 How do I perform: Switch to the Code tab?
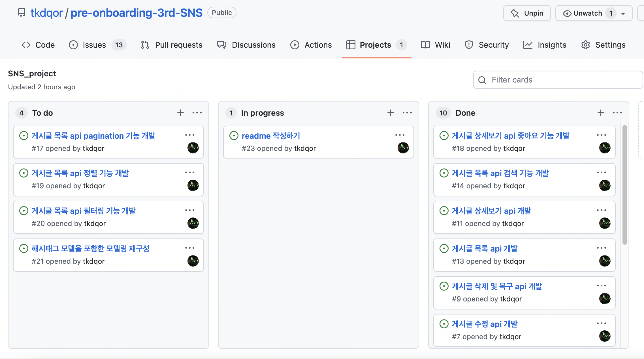pos(38,45)
